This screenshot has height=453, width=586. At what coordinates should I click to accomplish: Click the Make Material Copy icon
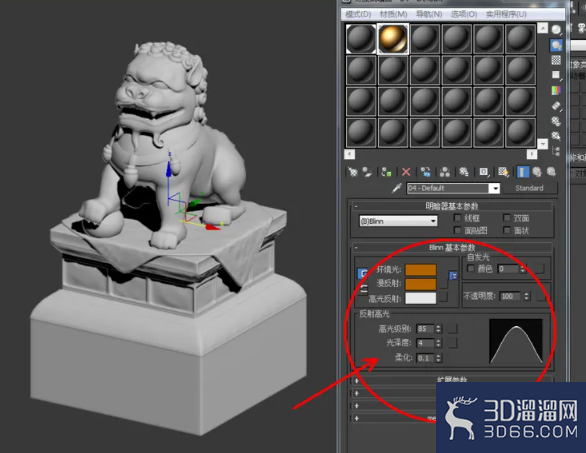425,172
